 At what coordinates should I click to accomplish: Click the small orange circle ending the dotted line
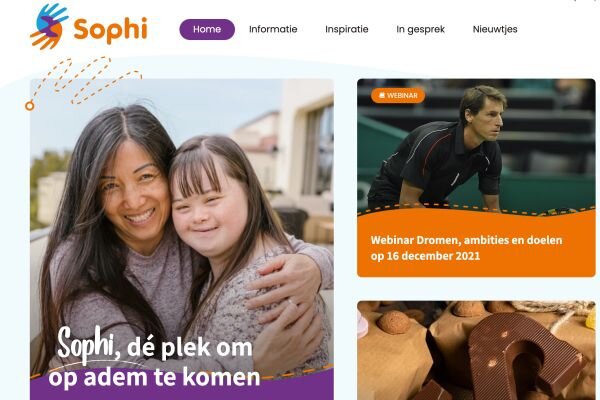(x=29, y=106)
